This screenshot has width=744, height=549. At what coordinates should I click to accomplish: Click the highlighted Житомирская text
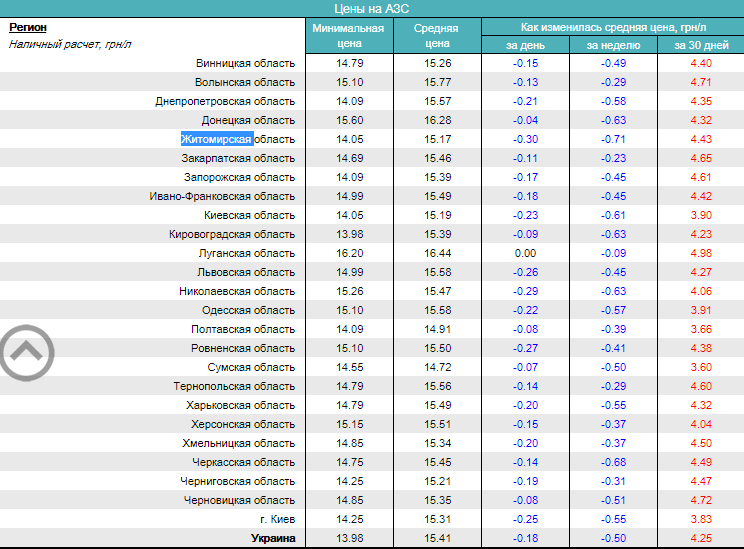(216, 139)
